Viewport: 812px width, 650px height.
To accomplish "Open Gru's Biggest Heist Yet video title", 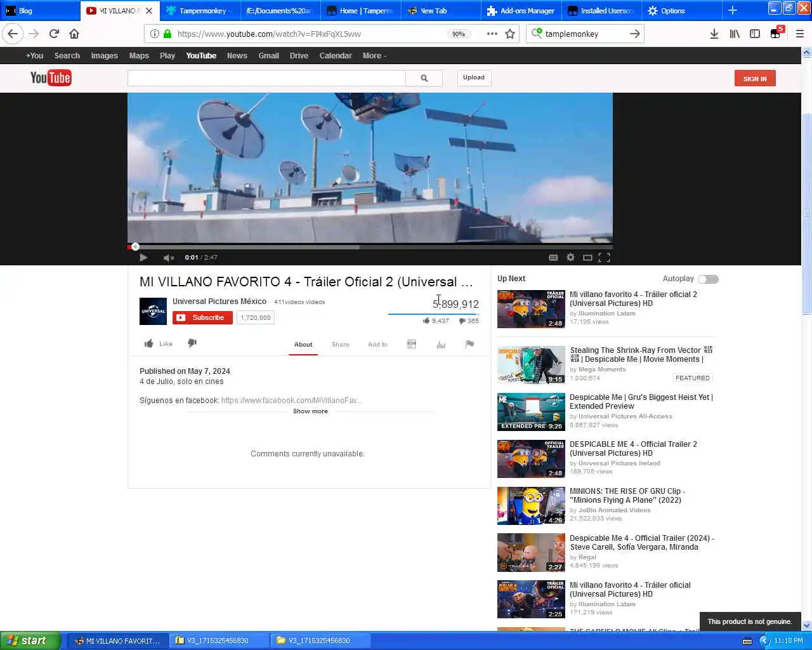I will point(641,402).
